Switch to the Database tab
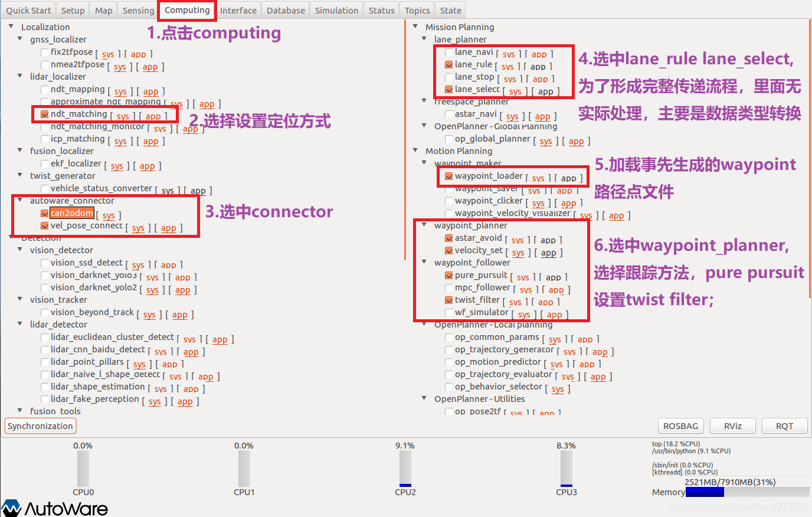This screenshot has width=812, height=517. pos(286,10)
